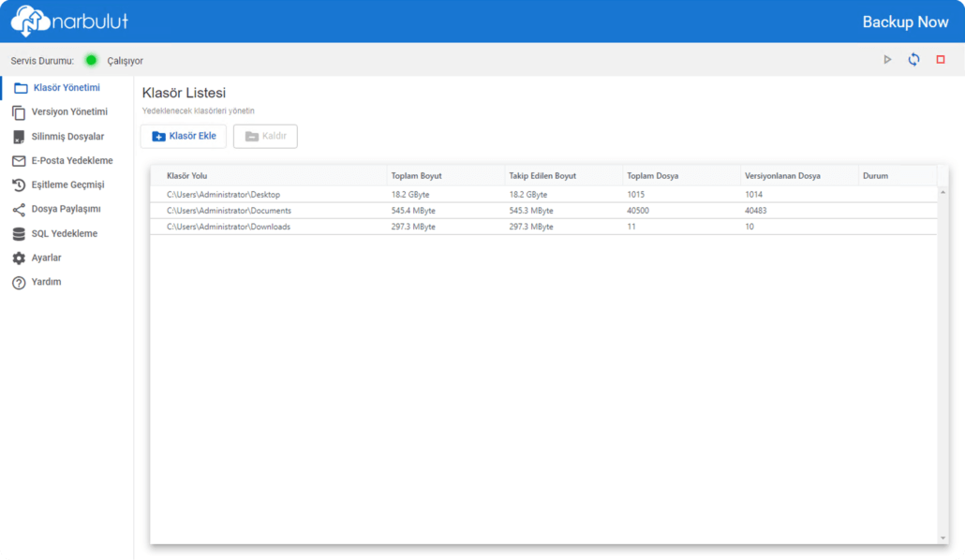Image resolution: width=965 pixels, height=560 pixels.
Task: Click the Dosya Paylaşımı share icon
Action: 19,210
